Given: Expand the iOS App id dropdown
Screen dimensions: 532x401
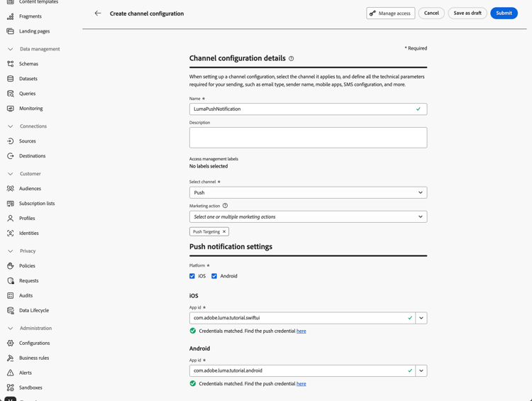Looking at the screenshot, I should (421, 318).
